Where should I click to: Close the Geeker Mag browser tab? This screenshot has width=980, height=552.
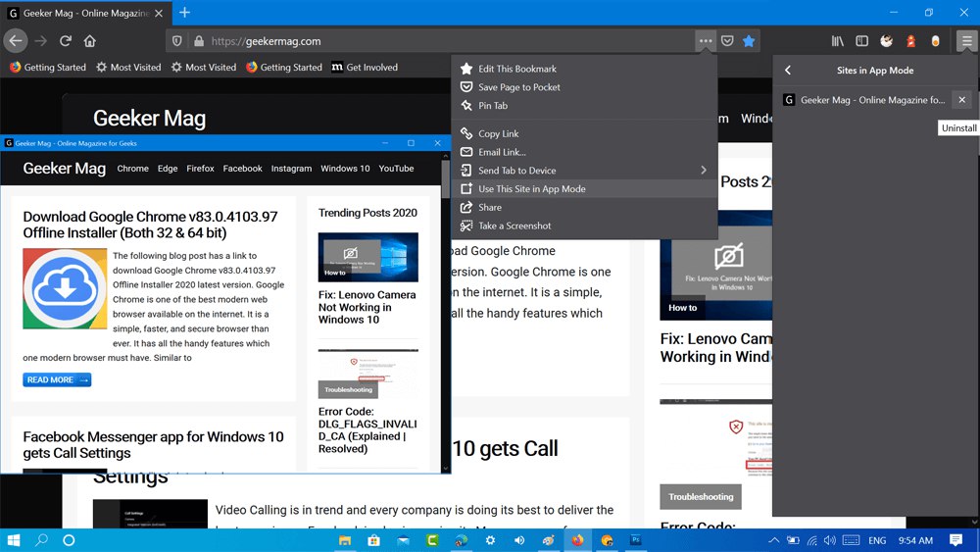[x=159, y=13]
